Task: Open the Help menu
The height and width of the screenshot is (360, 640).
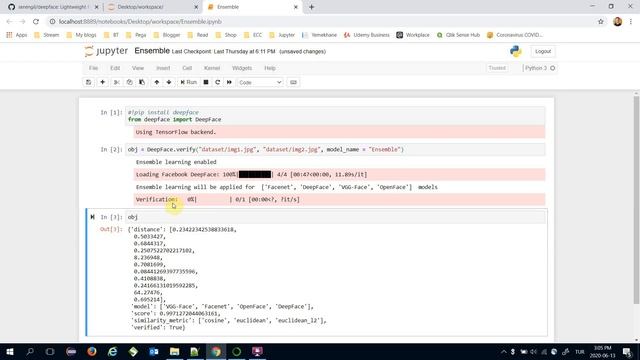Action: click(x=270, y=68)
